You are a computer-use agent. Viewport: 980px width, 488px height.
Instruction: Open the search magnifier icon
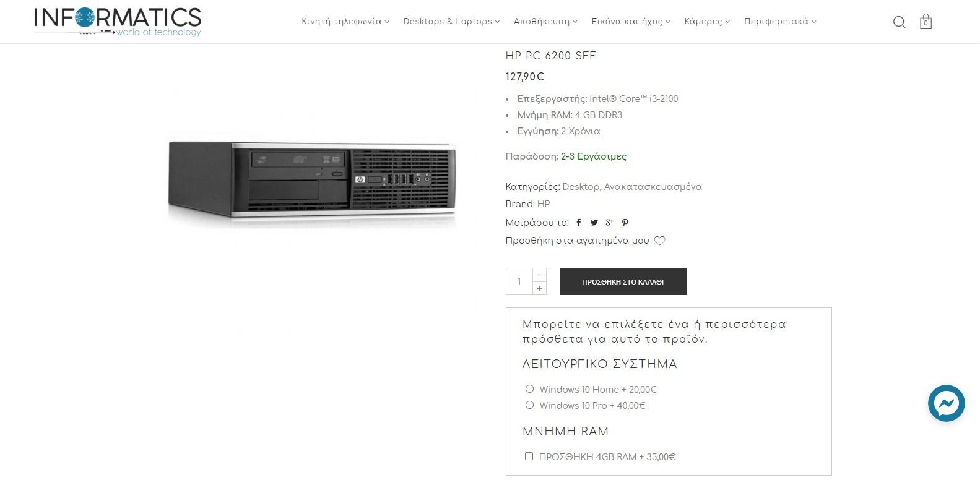pos(899,22)
